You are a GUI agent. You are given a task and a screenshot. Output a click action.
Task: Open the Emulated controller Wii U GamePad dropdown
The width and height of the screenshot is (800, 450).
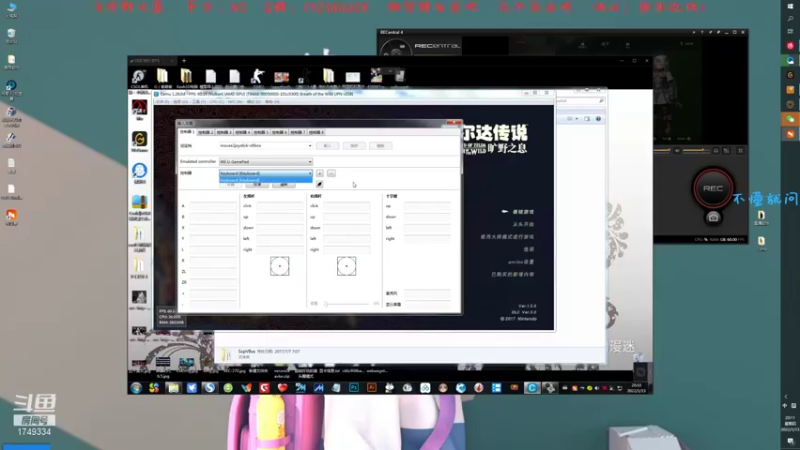pyautogui.click(x=265, y=162)
